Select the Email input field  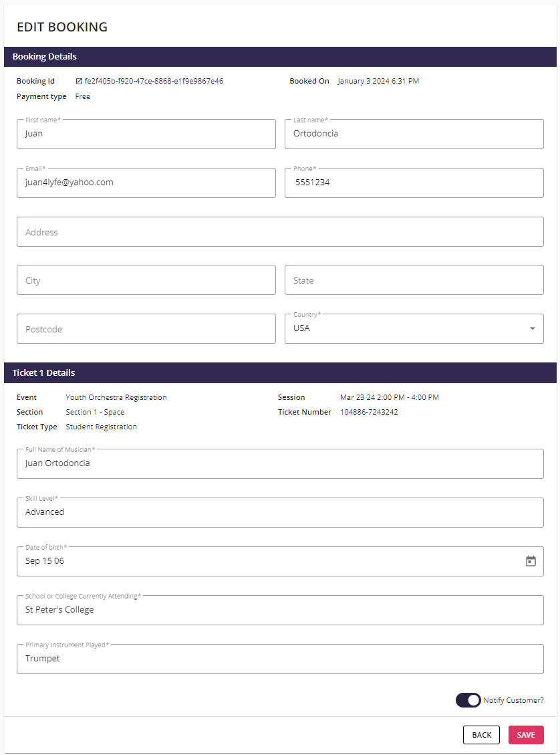[x=146, y=183]
